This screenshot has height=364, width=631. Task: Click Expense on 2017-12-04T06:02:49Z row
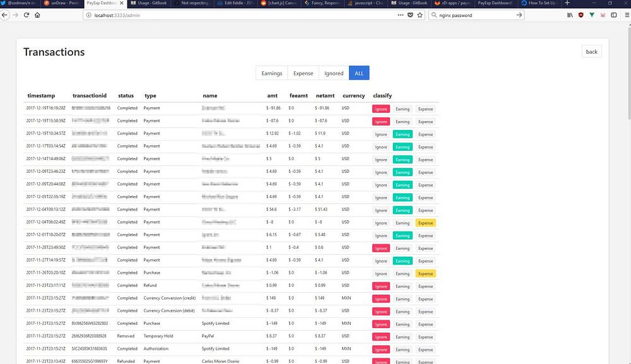click(425, 223)
